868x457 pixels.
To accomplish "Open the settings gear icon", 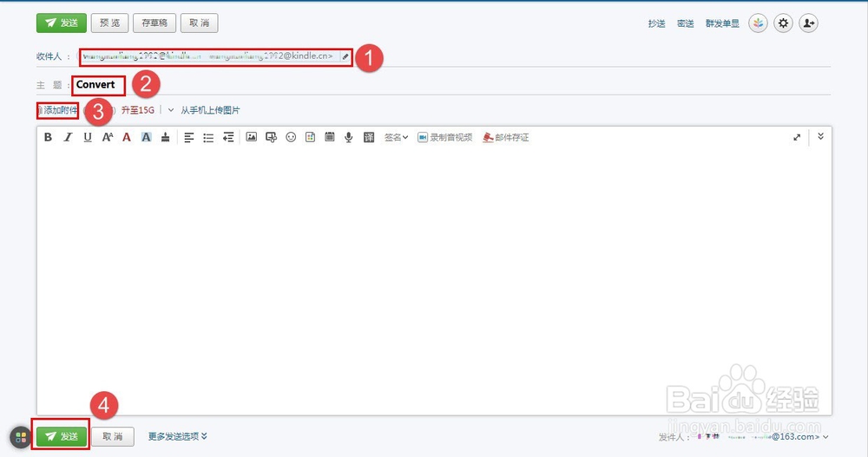I will coord(783,23).
